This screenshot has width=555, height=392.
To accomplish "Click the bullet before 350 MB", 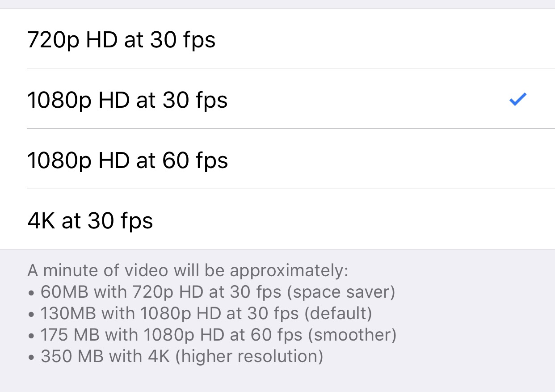I will point(31,358).
